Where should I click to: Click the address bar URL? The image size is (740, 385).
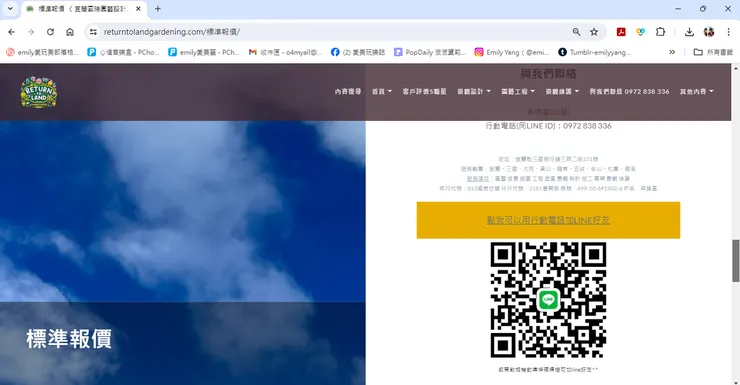tap(172, 32)
